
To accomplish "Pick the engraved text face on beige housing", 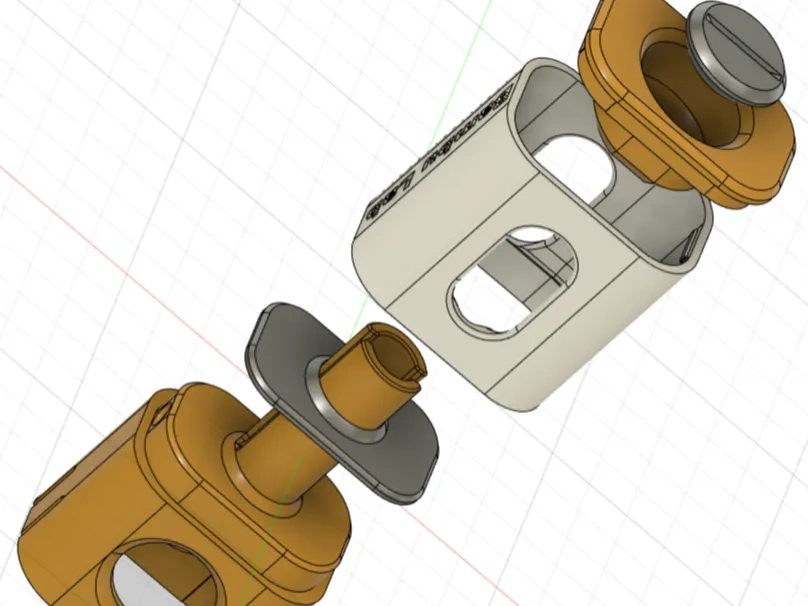I will pyautogui.click(x=439, y=155).
